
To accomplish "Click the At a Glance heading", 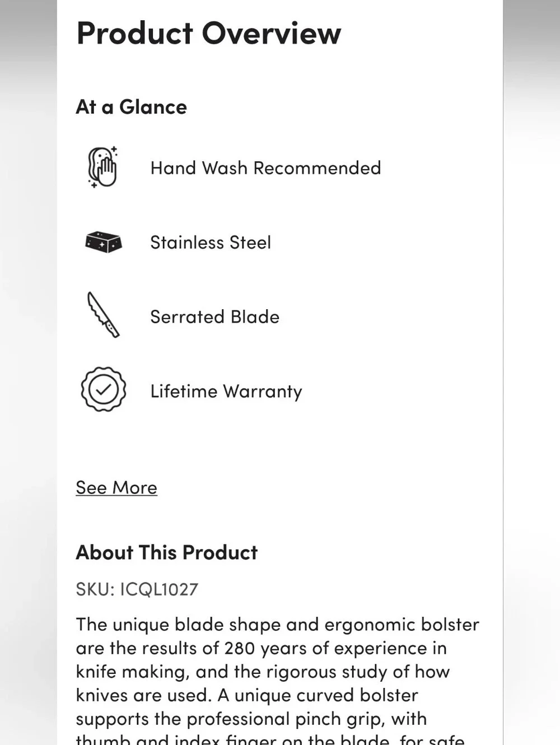I will (131, 106).
